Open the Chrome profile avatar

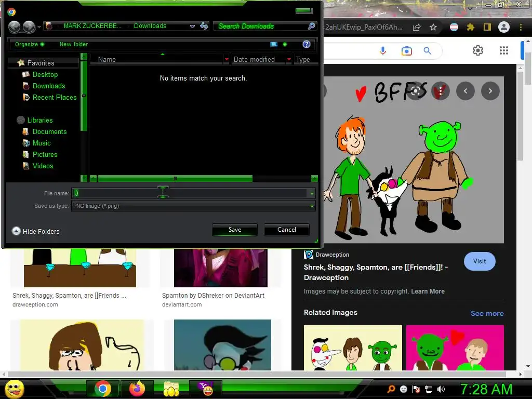click(504, 27)
